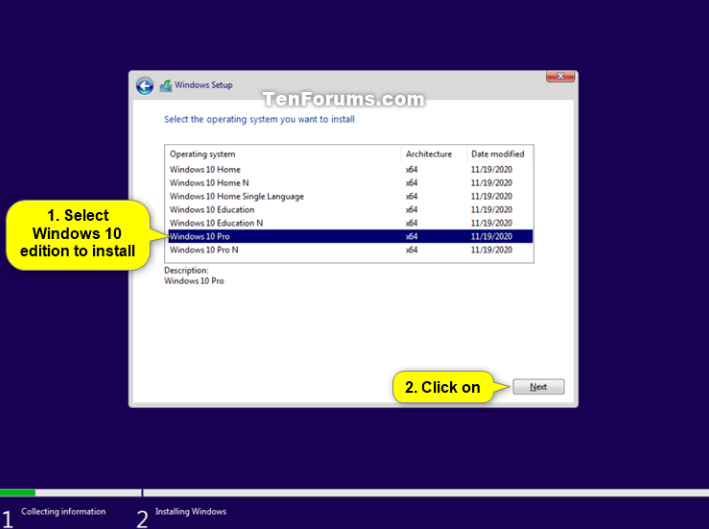Click the Date modified column header
This screenshot has height=529, width=709.
click(499, 154)
